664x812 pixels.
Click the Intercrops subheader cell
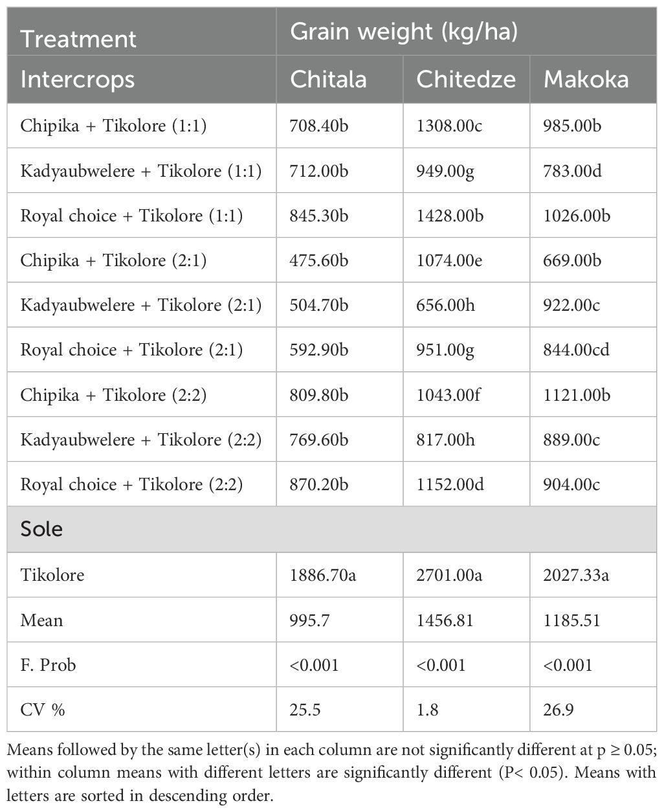(x=78, y=79)
